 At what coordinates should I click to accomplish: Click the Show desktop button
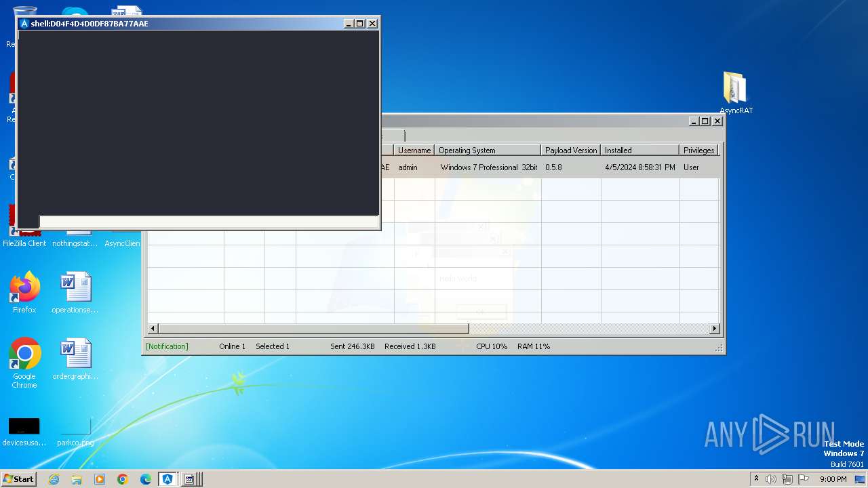(860, 479)
